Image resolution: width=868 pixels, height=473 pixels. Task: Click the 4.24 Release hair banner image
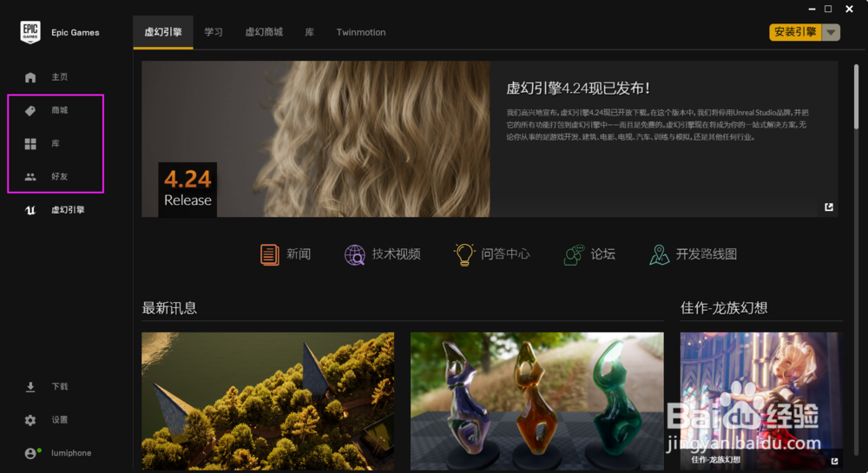[316, 139]
